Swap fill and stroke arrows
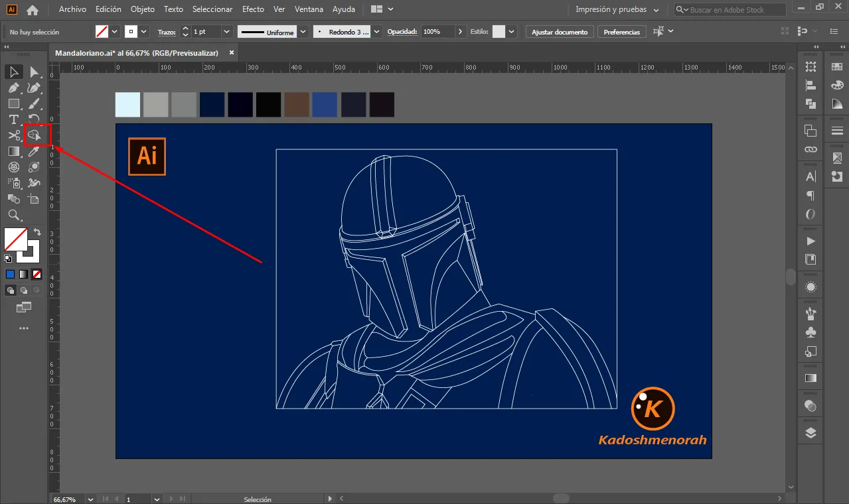 [37, 232]
